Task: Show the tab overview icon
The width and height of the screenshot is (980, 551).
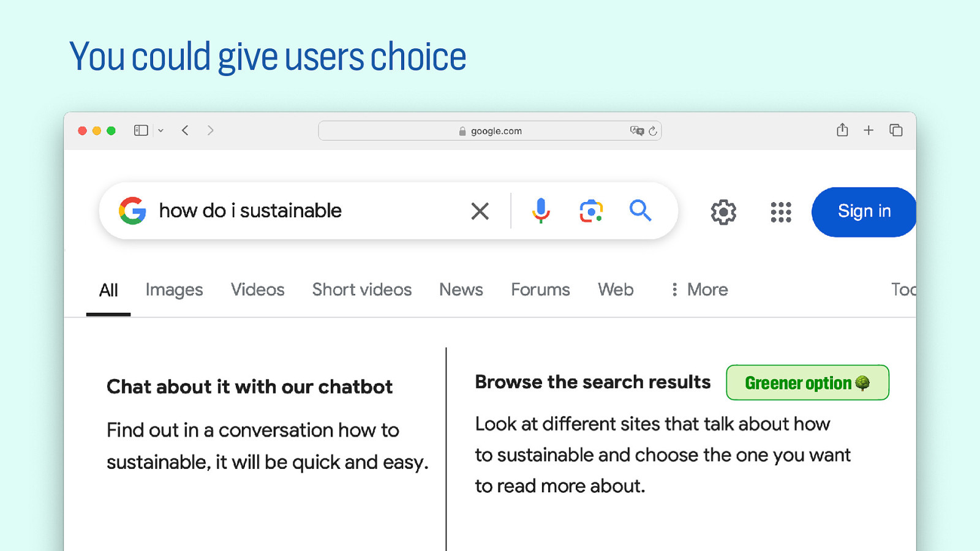Action: 896,130
